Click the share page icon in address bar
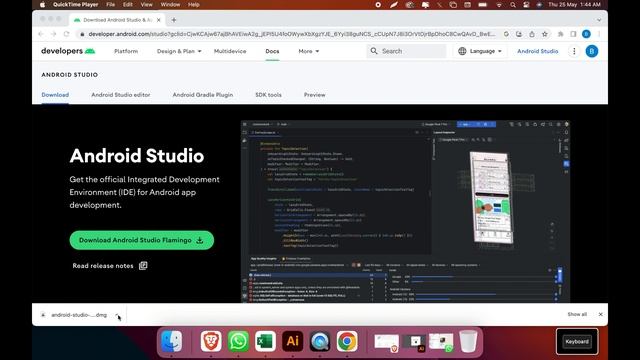 (x=532, y=34)
